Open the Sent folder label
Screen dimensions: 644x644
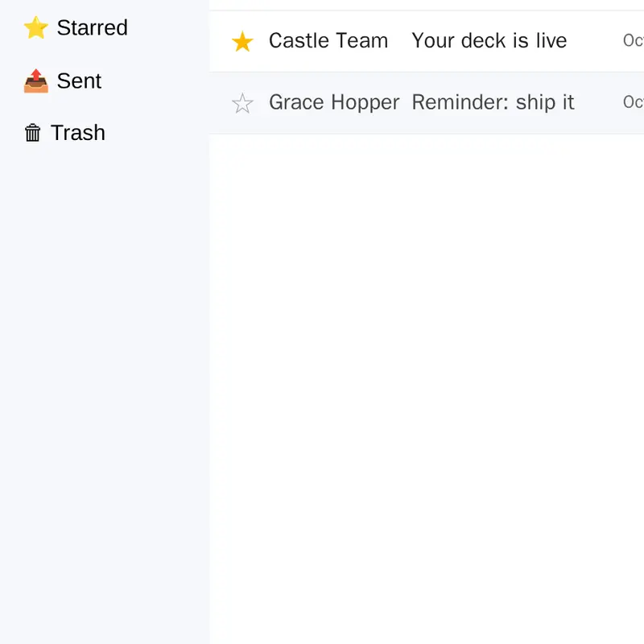79,81
